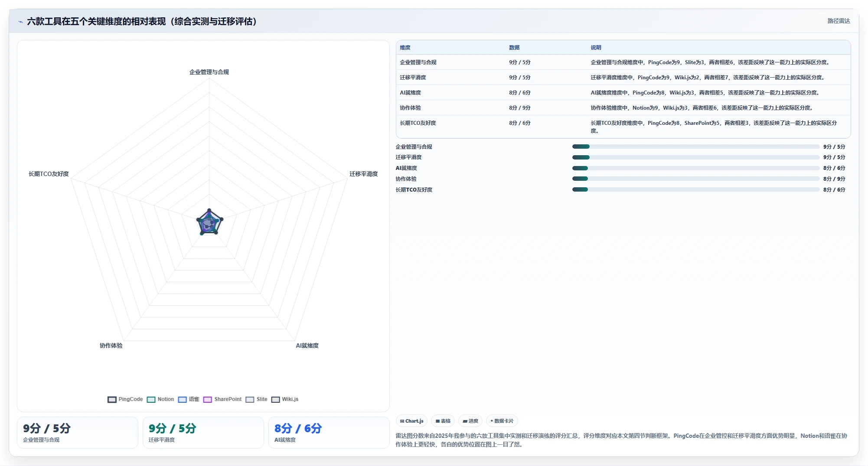Viewport: 868px width, 466px height.
Task: Click the 维度 column header
Action: (x=405, y=48)
